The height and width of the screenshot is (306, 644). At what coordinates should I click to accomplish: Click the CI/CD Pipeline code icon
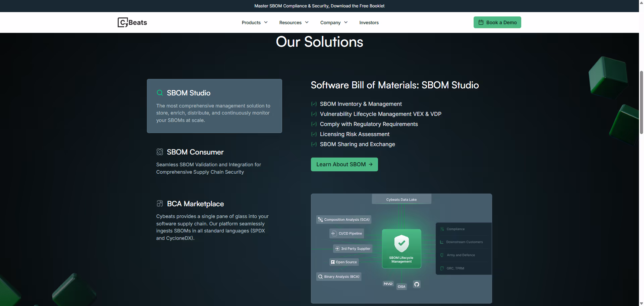(333, 233)
